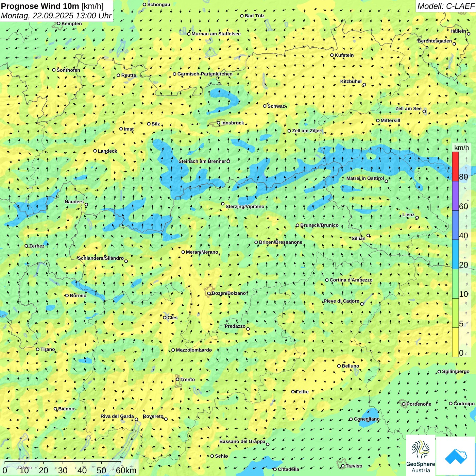
Task: Click the 'Belluno' label
Action: [350, 366]
